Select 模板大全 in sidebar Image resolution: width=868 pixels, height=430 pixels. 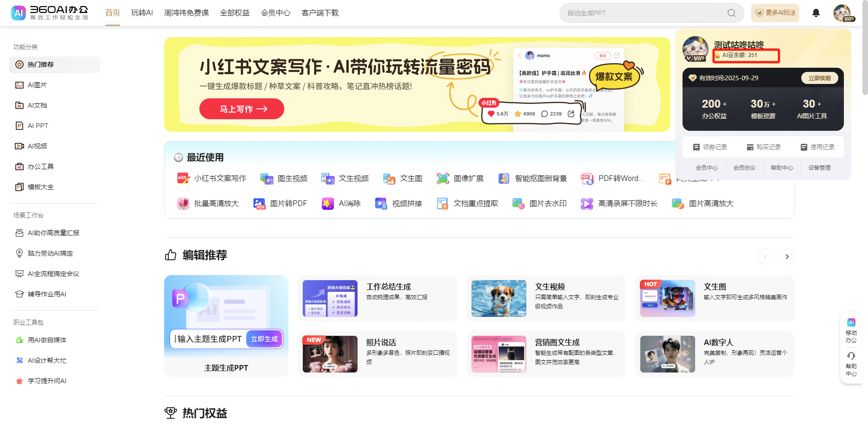coord(55,187)
